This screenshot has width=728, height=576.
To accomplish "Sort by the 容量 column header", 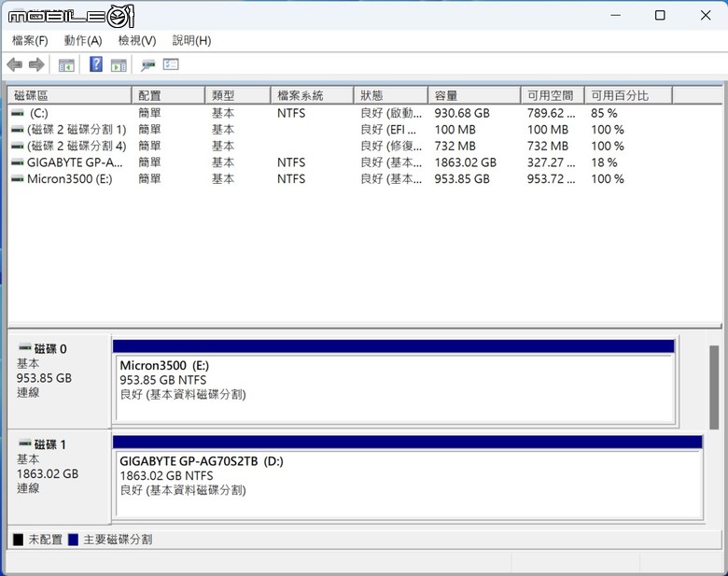I will (x=474, y=95).
